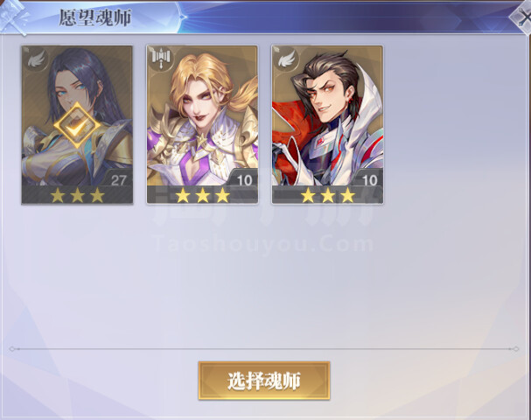
Task: Click the tower type icon on the blonde card
Action: (161, 59)
